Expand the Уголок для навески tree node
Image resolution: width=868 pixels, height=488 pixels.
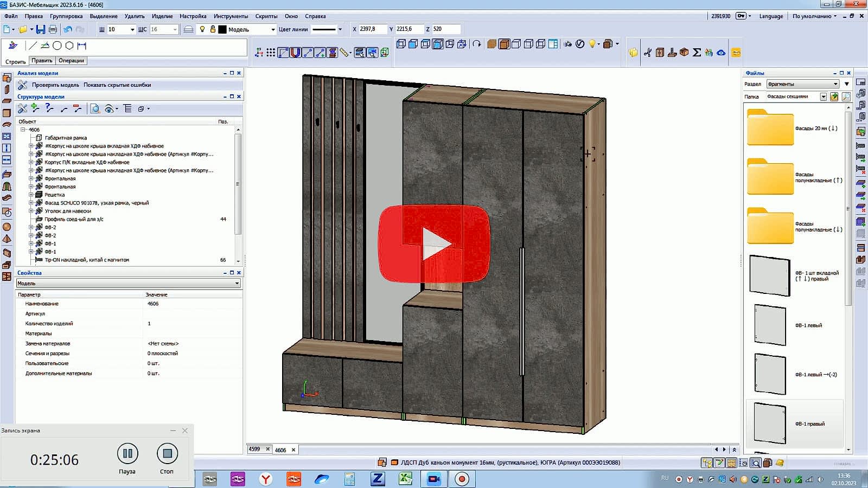[31, 211]
